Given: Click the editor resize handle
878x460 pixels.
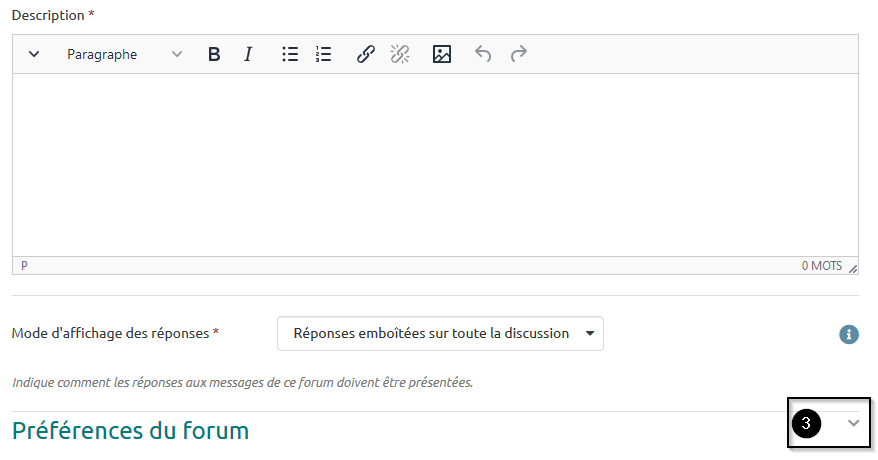Looking at the screenshot, I should [852, 268].
